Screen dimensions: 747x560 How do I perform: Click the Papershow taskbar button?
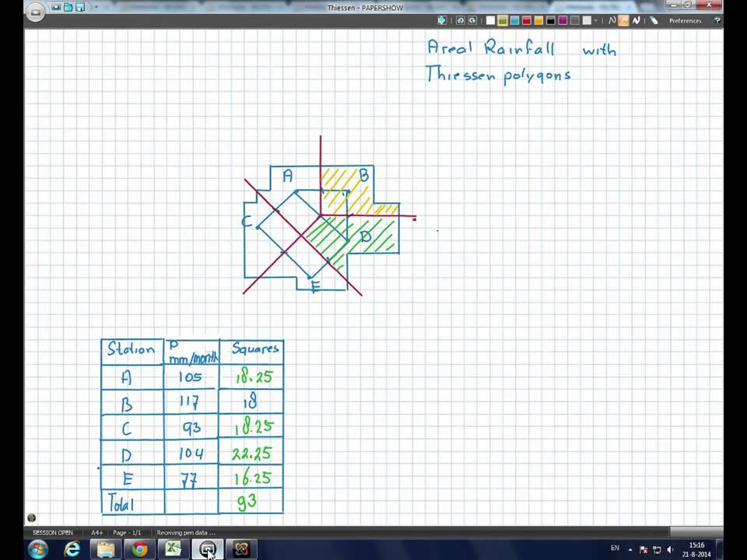208,550
